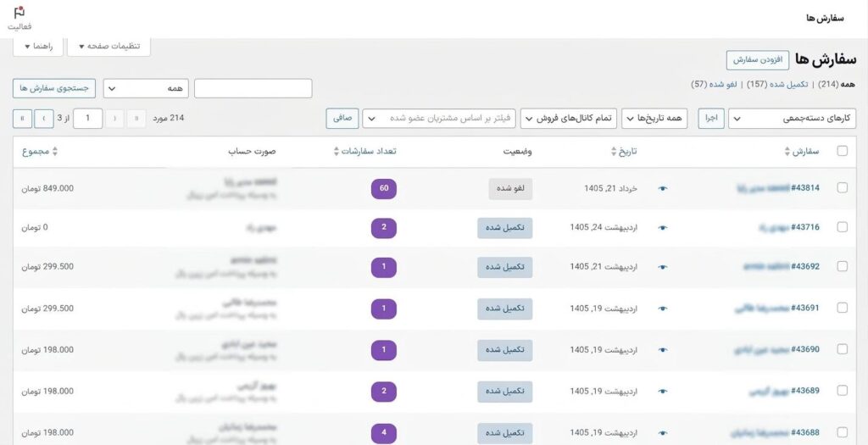868x445 pixels.
Task: Filter cancelled orders (لغو شده 57)
Action: click(x=715, y=84)
